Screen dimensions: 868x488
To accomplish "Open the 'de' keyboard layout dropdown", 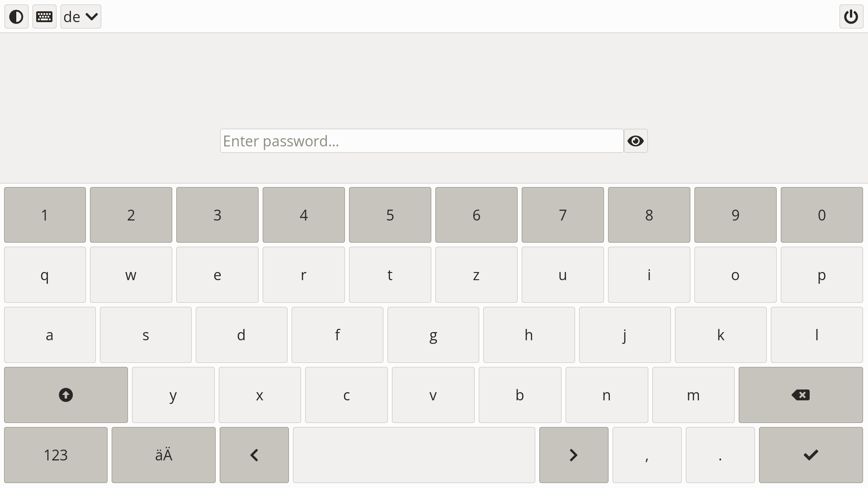I will point(81,17).
